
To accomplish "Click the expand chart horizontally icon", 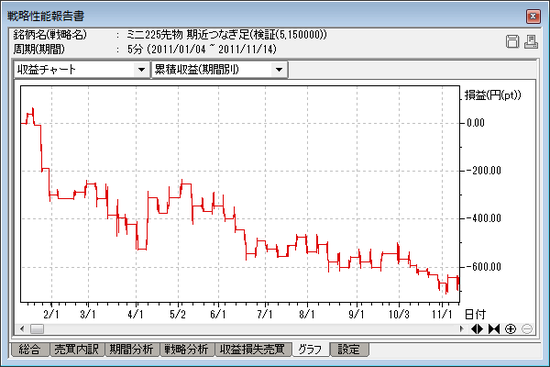I will 477,329.
